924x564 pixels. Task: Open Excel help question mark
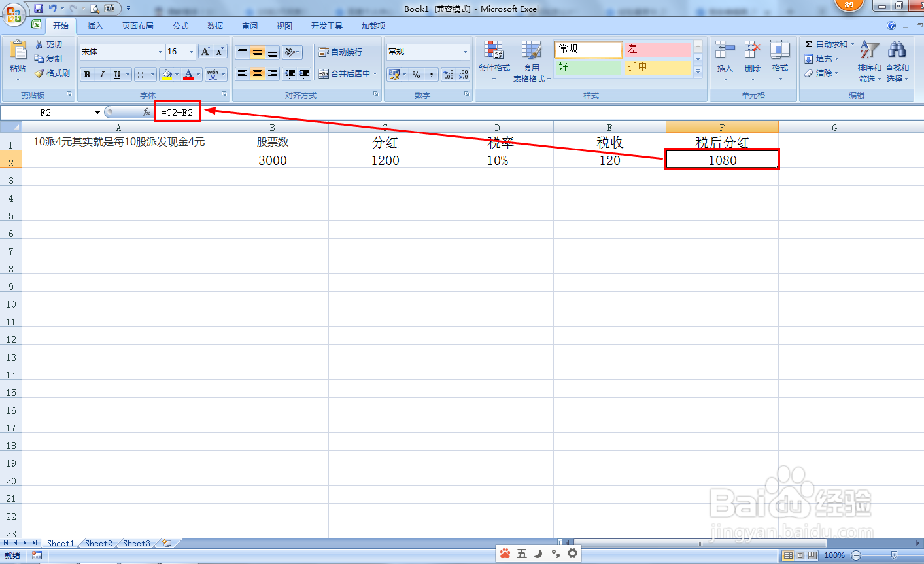891,26
